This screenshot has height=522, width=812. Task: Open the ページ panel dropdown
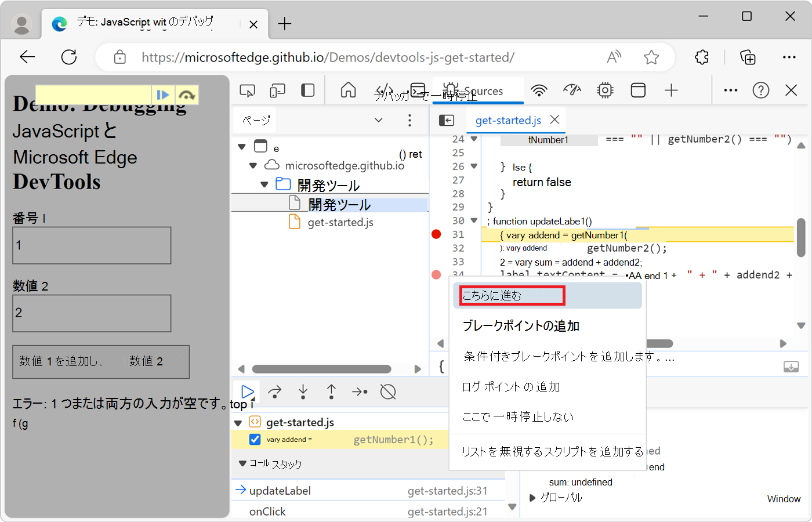[x=379, y=120]
